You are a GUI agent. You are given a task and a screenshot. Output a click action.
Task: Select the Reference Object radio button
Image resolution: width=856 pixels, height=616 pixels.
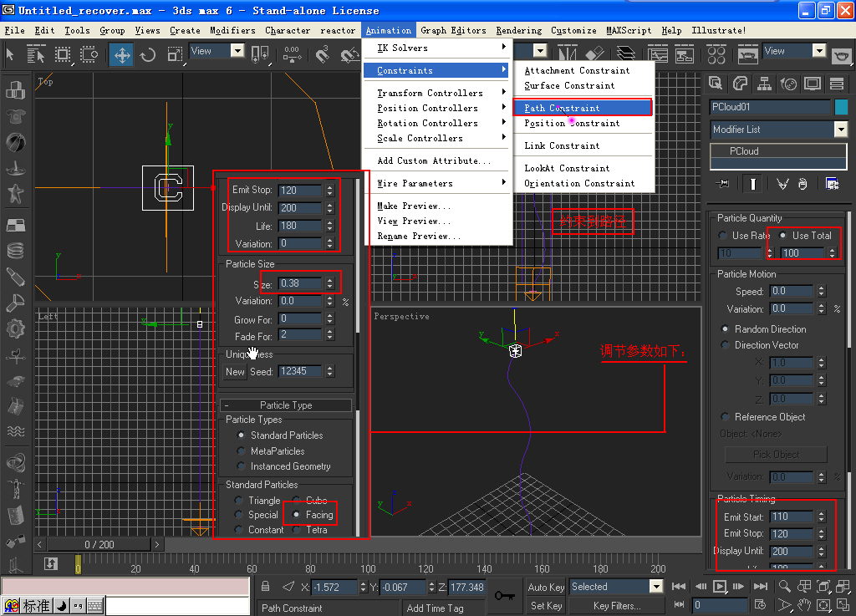pyautogui.click(x=725, y=417)
